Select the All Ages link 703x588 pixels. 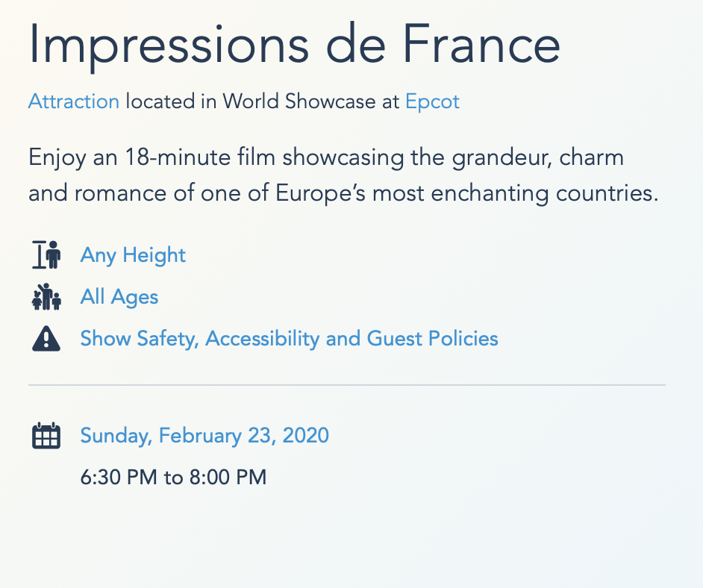pyautogui.click(x=119, y=297)
